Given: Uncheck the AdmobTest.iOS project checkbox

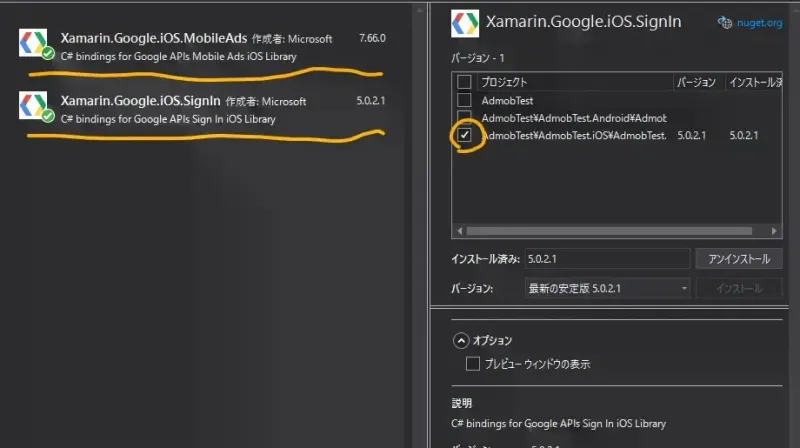Looking at the screenshot, I should pyautogui.click(x=464, y=135).
